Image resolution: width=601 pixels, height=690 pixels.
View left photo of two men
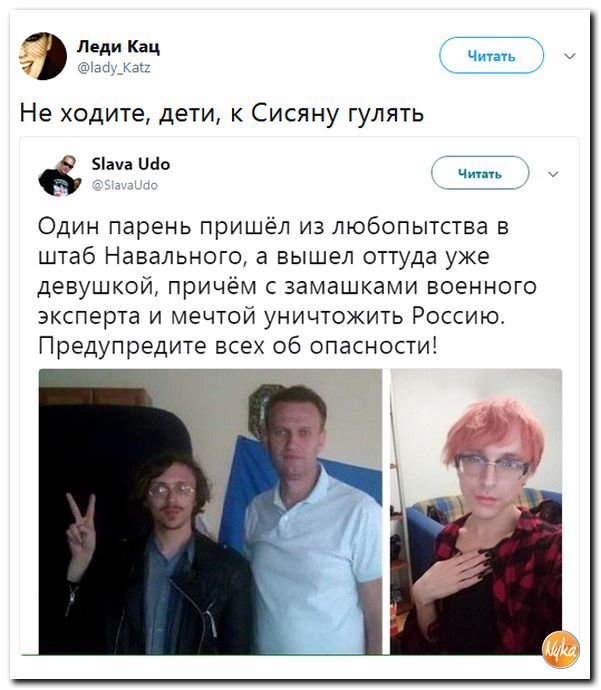(210, 511)
